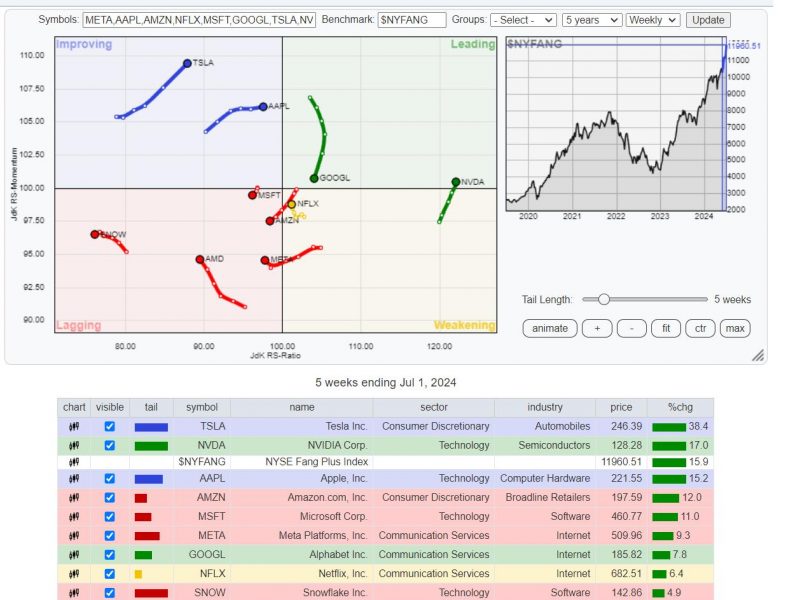800x600 pixels.
Task: Sort table by sector column header
Action: click(x=434, y=407)
